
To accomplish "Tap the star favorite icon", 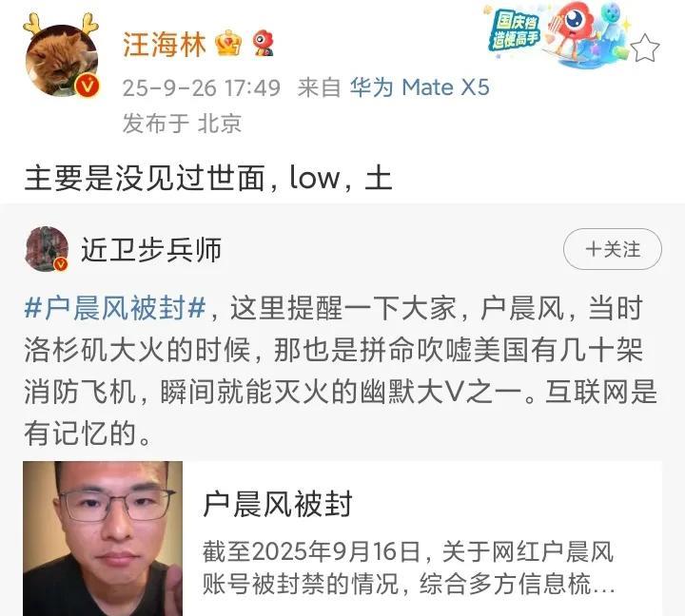I will (645, 48).
